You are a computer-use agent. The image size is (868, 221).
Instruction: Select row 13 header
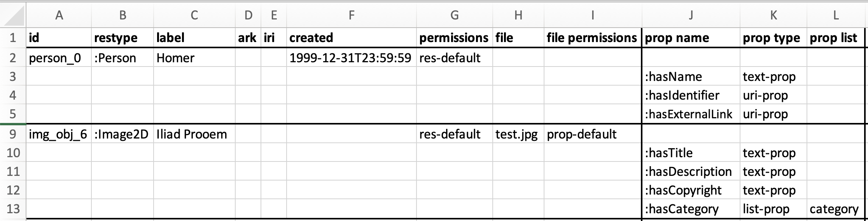[13, 209]
